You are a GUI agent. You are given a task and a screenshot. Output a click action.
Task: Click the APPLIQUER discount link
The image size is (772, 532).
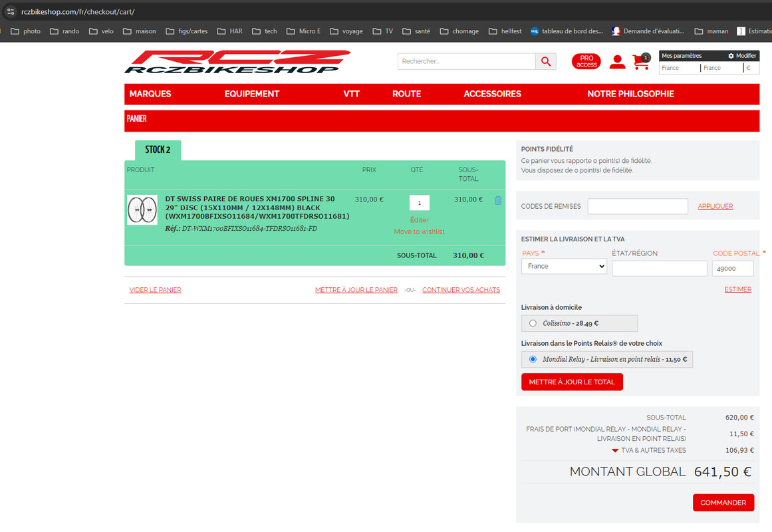[715, 206]
